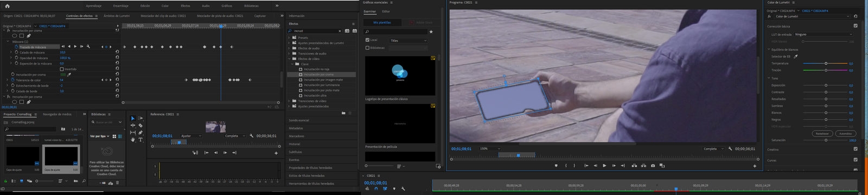The width and height of the screenshot is (868, 195).
Task: Click the Home icon
Action: [7, 6]
